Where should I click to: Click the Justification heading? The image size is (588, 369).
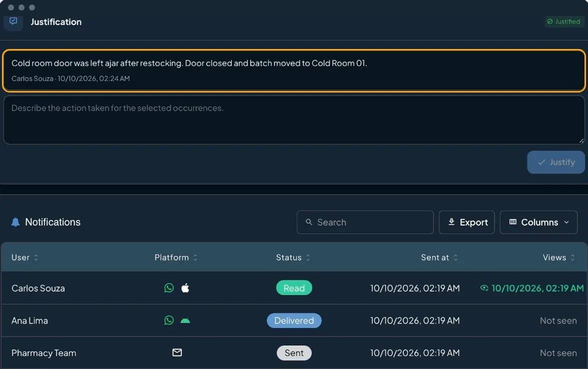click(56, 21)
